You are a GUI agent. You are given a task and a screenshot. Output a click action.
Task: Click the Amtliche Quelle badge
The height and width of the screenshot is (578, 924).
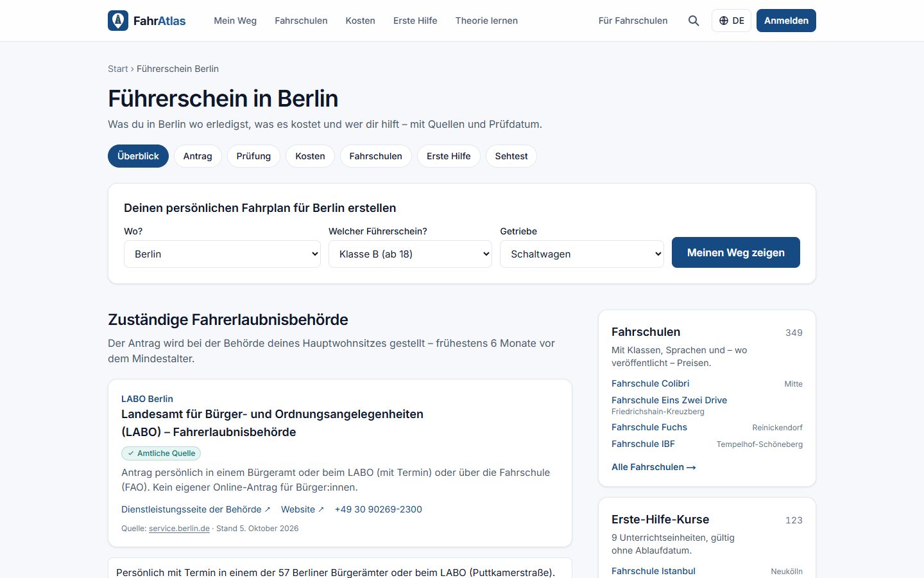161,453
